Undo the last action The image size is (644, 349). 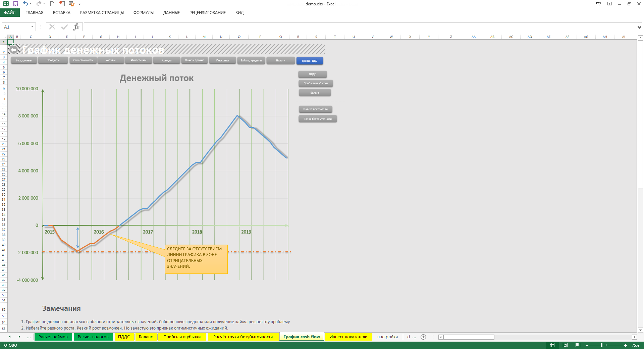coord(25,4)
